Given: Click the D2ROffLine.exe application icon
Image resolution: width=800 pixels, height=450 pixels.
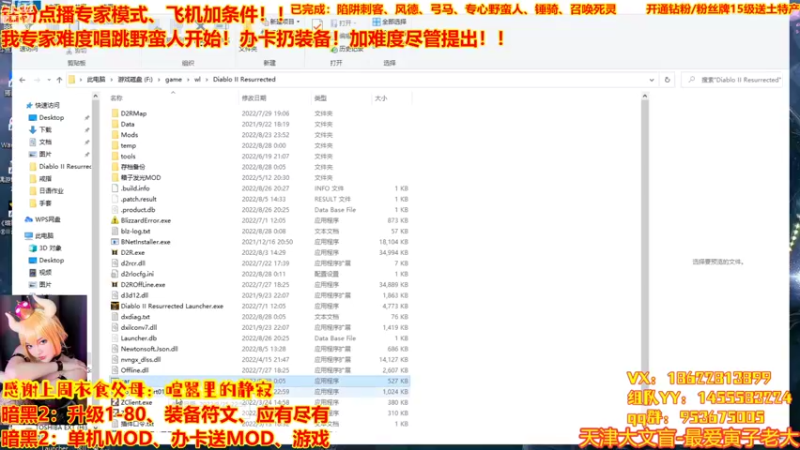Looking at the screenshot, I should click(x=115, y=285).
